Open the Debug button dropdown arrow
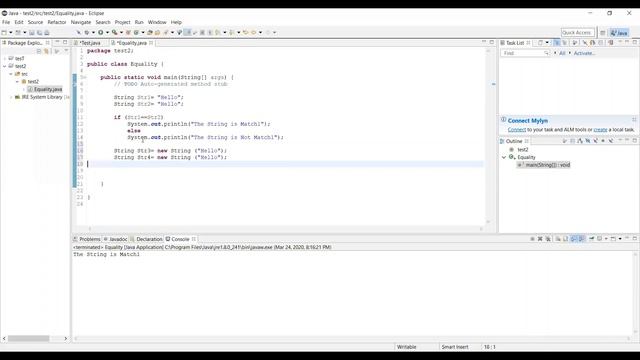 (93, 32)
